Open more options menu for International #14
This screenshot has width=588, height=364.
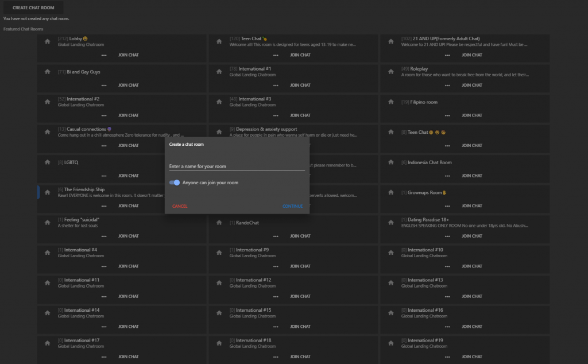(104, 327)
